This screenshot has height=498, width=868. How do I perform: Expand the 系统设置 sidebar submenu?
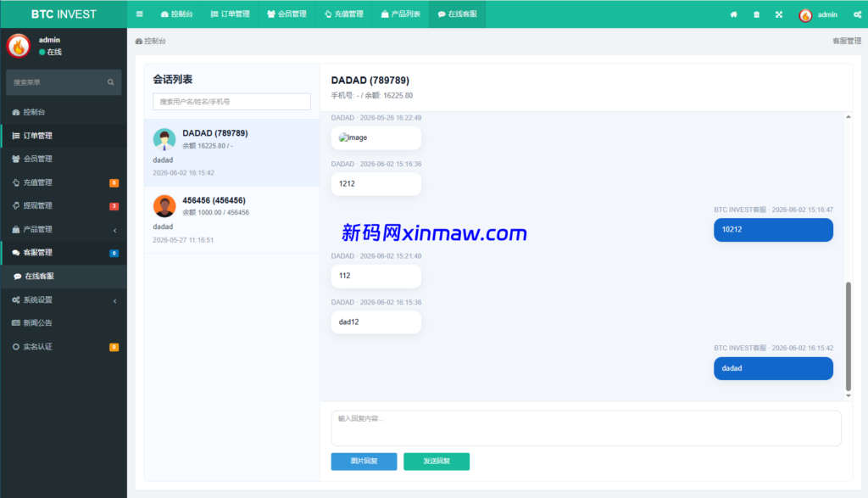point(64,299)
